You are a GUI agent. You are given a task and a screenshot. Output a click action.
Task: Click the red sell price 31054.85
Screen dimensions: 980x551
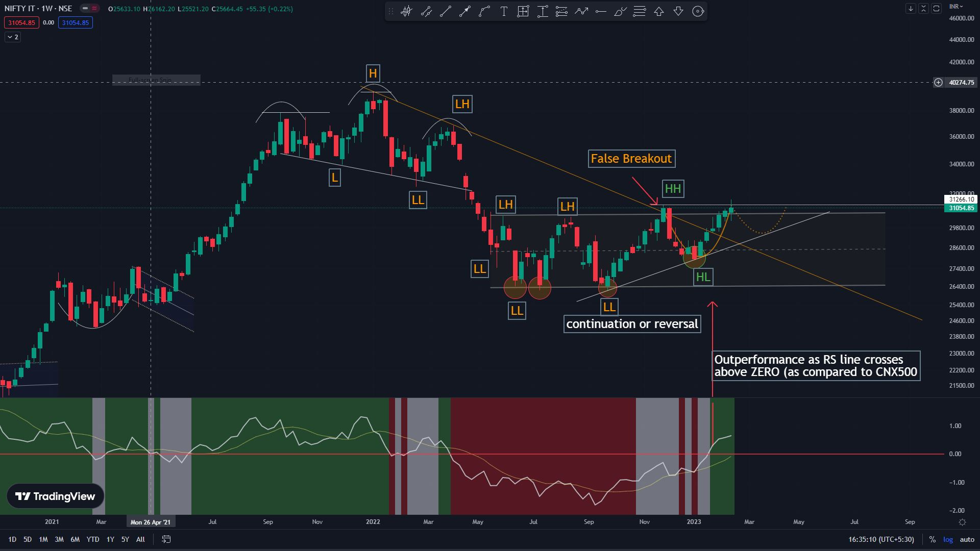tap(21, 22)
